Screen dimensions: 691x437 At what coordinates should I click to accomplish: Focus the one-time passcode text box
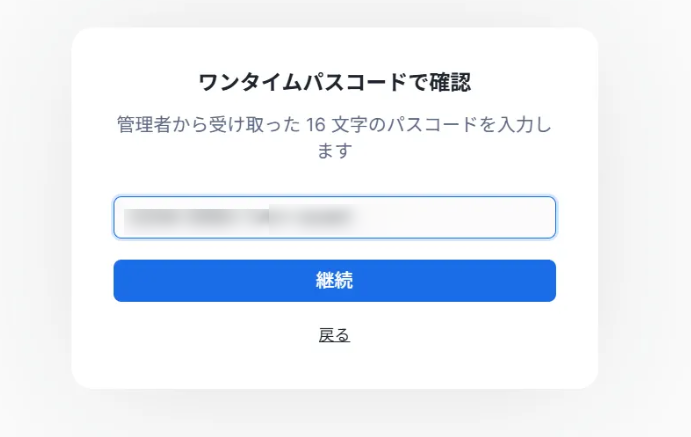point(334,217)
